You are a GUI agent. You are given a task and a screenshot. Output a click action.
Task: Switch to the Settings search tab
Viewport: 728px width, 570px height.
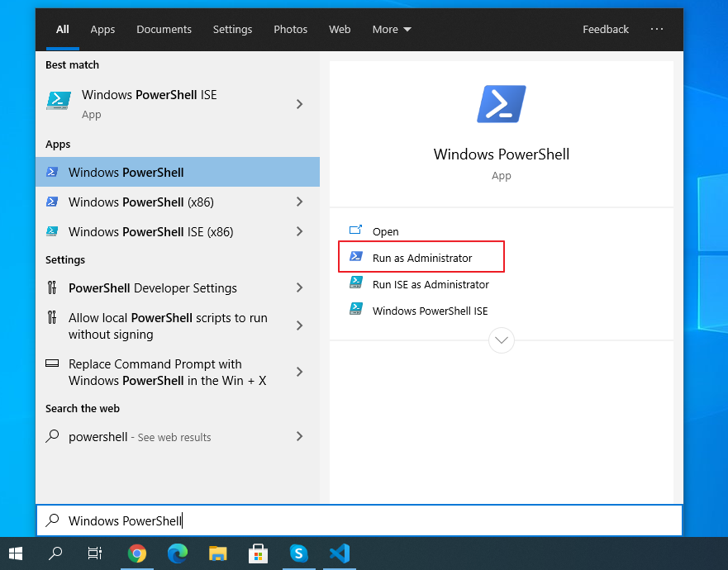click(232, 30)
